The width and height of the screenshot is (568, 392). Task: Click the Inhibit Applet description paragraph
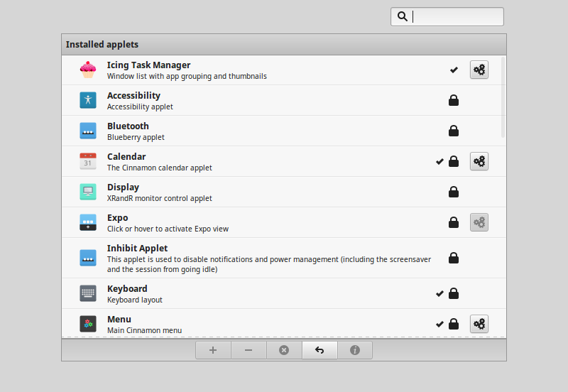(269, 264)
